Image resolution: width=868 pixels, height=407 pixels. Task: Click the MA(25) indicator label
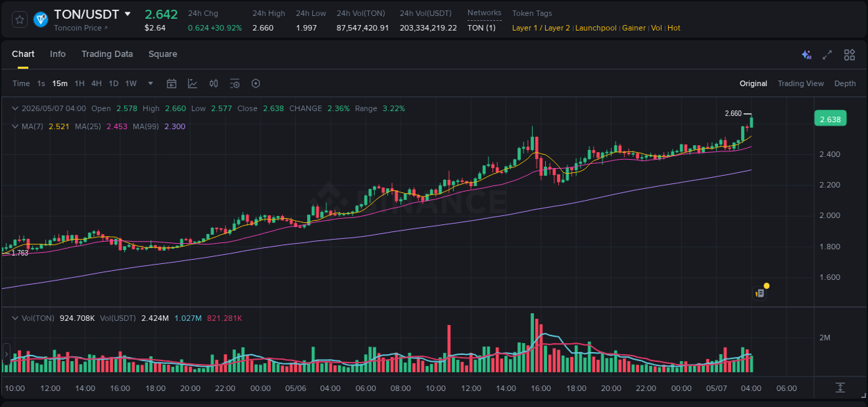pos(88,126)
